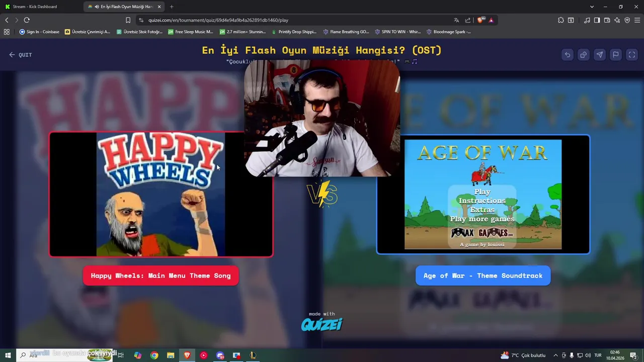Screen dimensions: 644x362
Task: Expand hidden system tray icons chevron
Action: (555, 355)
